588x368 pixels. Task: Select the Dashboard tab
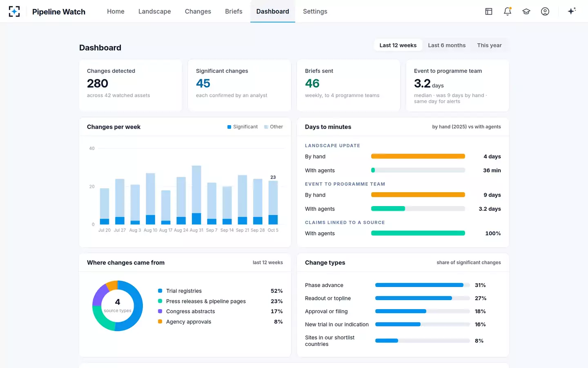coord(273,11)
